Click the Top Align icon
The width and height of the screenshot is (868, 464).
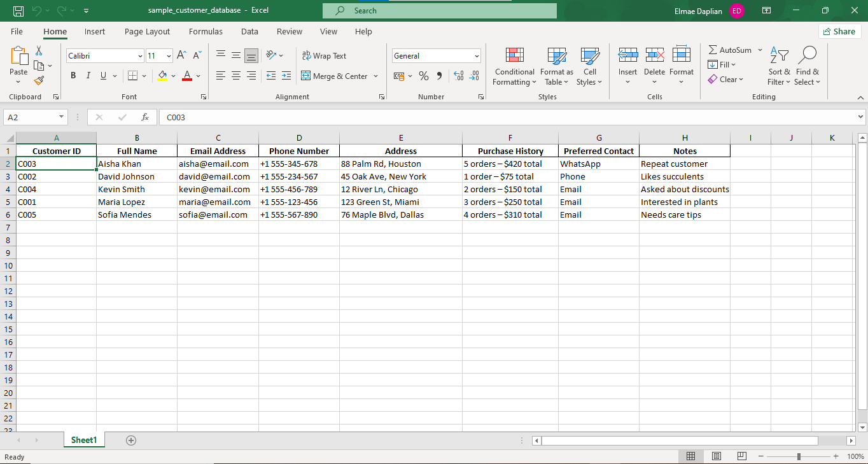click(x=221, y=56)
